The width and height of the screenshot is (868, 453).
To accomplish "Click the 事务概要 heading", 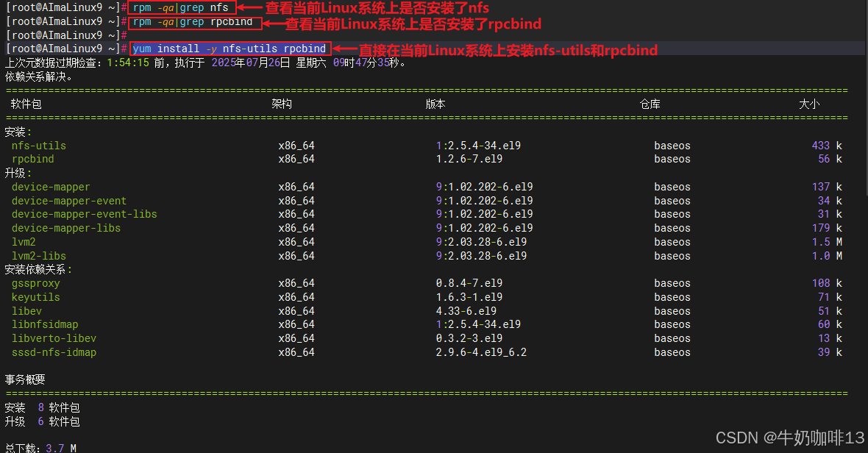I will pyautogui.click(x=25, y=379).
